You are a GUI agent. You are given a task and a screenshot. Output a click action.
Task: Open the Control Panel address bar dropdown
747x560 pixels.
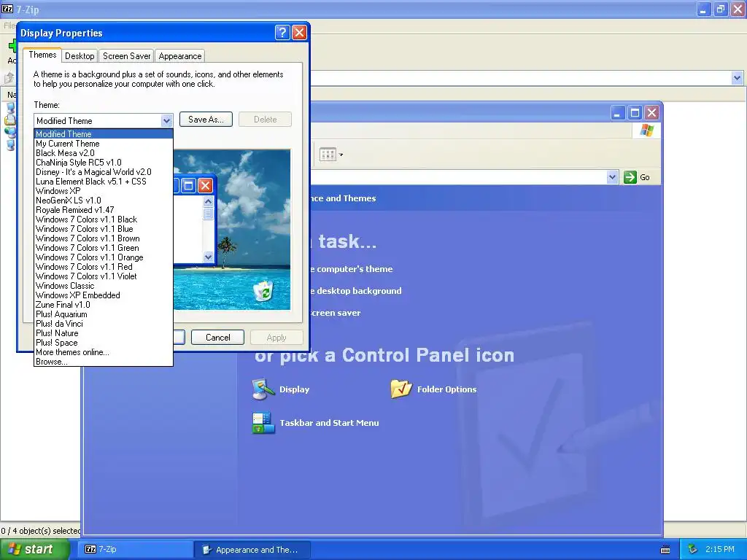(x=612, y=177)
